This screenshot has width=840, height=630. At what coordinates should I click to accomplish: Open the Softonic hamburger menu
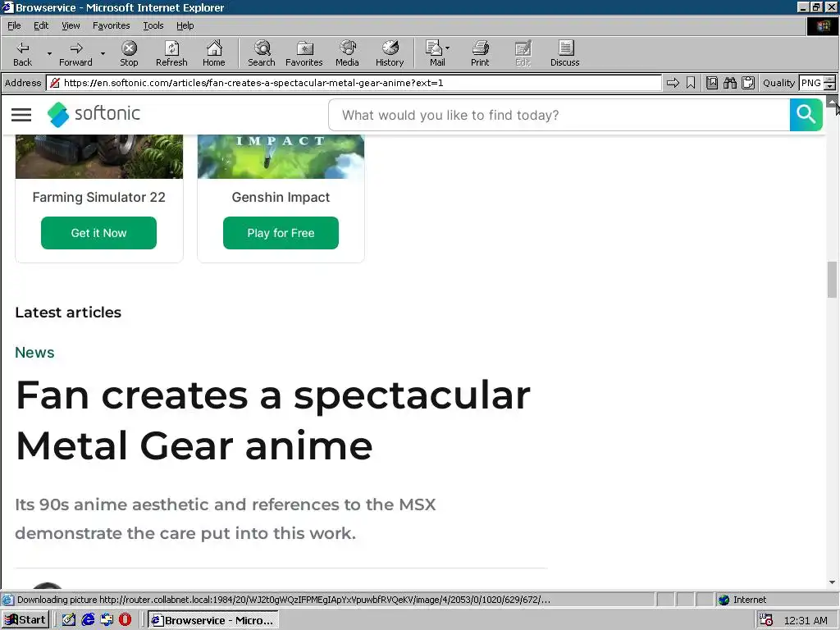coord(21,115)
